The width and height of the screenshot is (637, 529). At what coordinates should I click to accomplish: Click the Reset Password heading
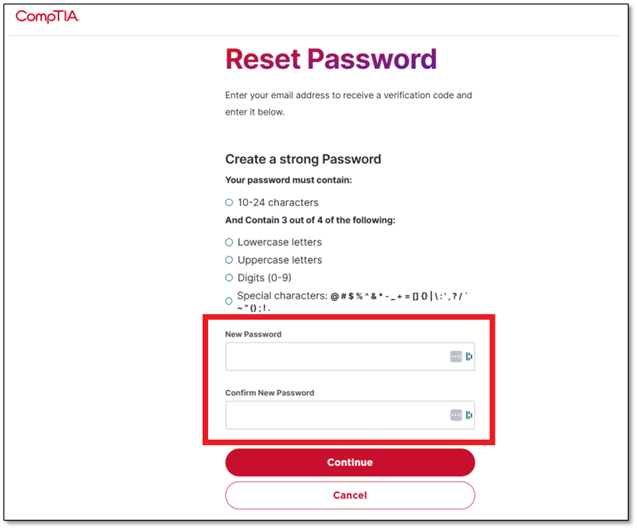[x=331, y=59]
